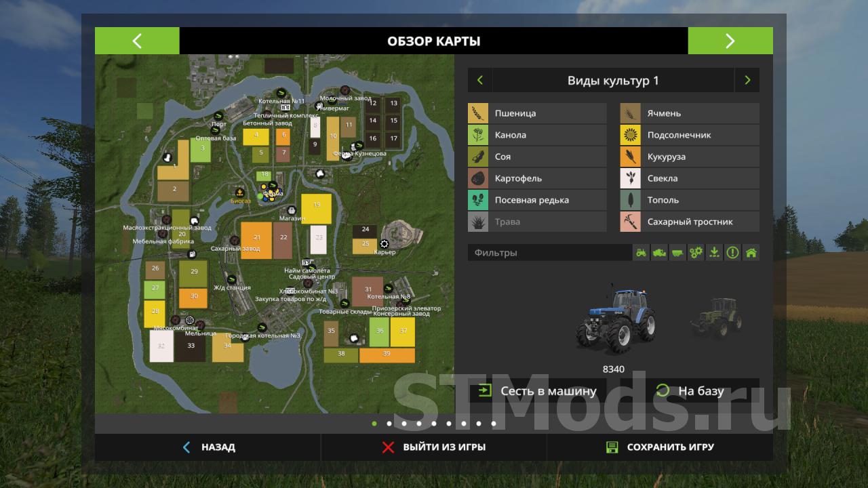Click the Карьер gear marker on the map
Image resolution: width=868 pixels, height=488 pixels.
point(384,244)
